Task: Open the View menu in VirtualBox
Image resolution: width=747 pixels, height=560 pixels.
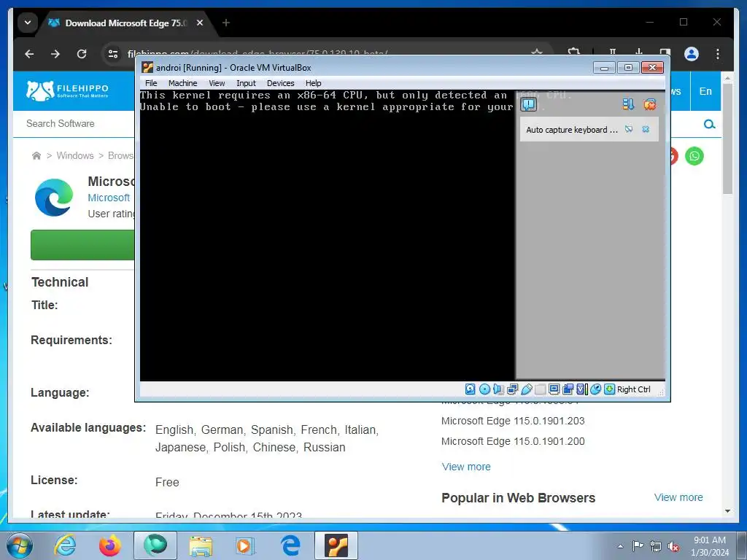Action: point(217,83)
